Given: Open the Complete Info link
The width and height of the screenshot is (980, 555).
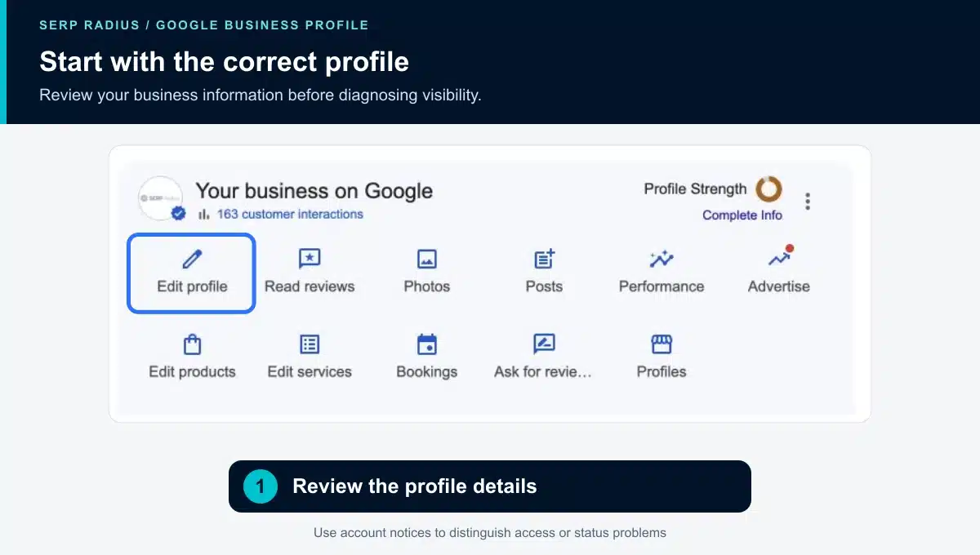Looking at the screenshot, I should [x=742, y=215].
